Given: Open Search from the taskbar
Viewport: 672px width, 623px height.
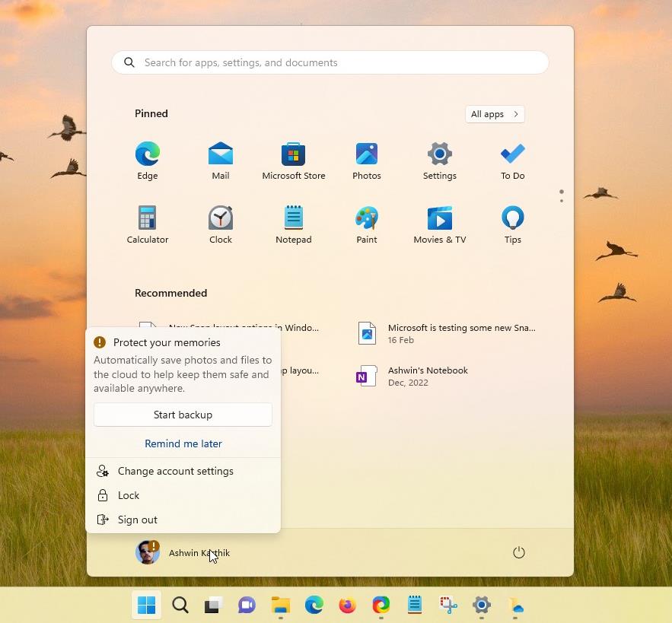Looking at the screenshot, I should 180,605.
